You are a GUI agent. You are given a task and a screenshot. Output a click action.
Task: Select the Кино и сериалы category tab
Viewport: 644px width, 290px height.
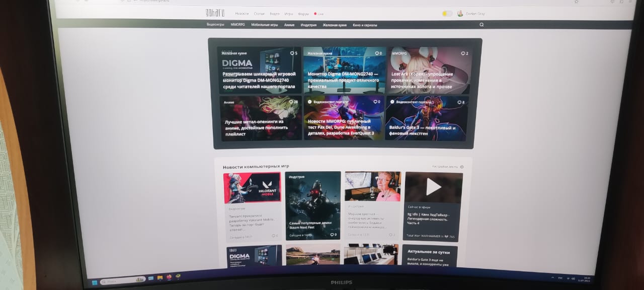click(365, 25)
